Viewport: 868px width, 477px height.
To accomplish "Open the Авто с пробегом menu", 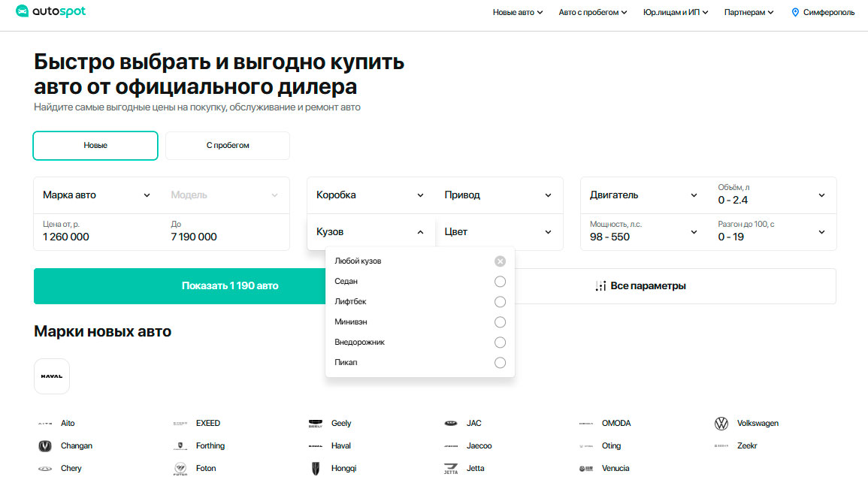I will pos(593,12).
